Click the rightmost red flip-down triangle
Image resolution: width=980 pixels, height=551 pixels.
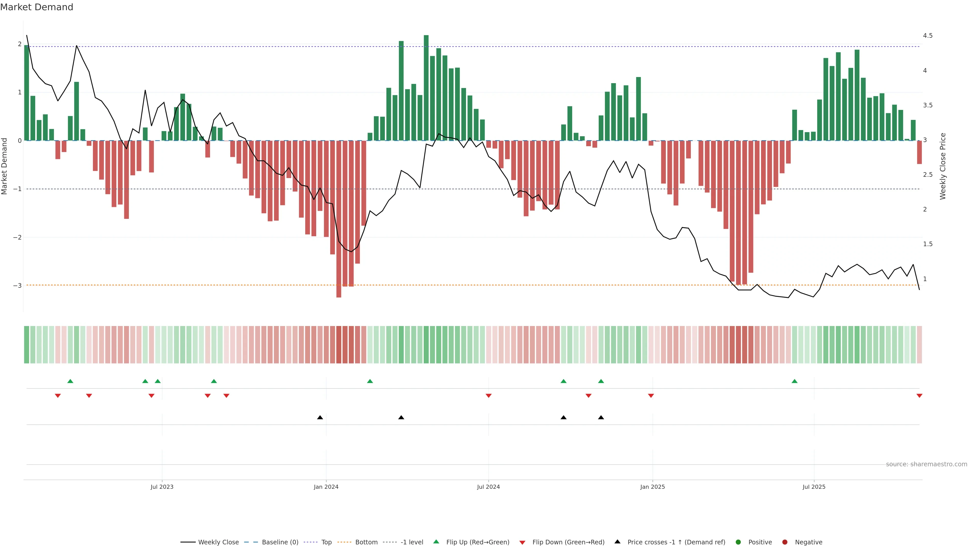coord(920,396)
